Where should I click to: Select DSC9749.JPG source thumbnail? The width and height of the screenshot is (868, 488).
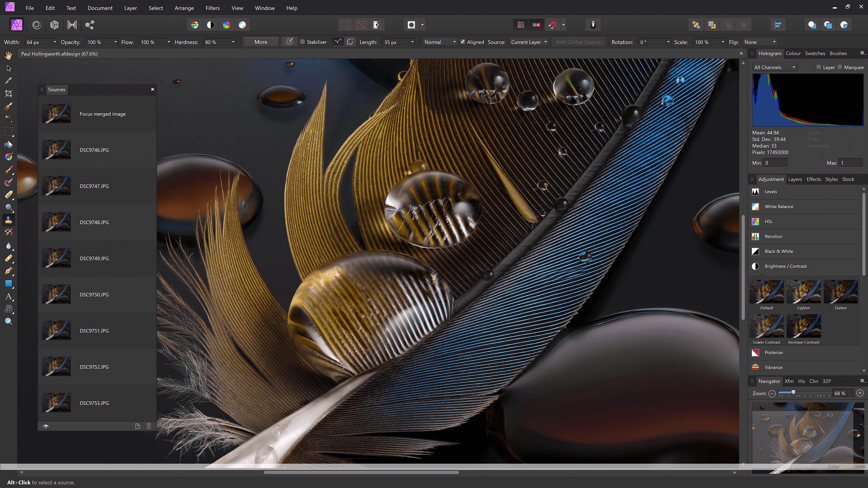pyautogui.click(x=56, y=258)
